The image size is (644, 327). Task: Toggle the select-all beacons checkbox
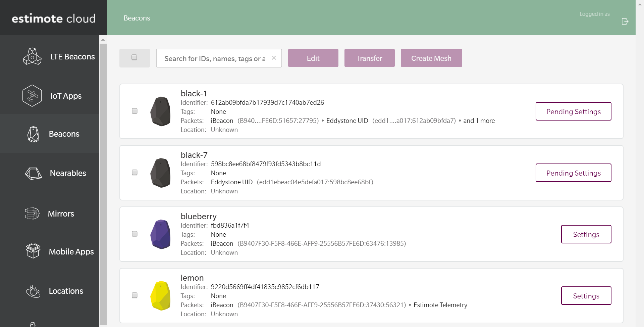[x=134, y=57]
